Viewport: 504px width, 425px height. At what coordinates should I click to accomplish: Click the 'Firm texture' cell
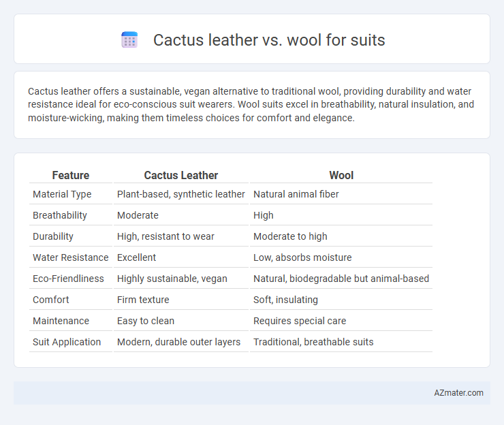coord(143,300)
